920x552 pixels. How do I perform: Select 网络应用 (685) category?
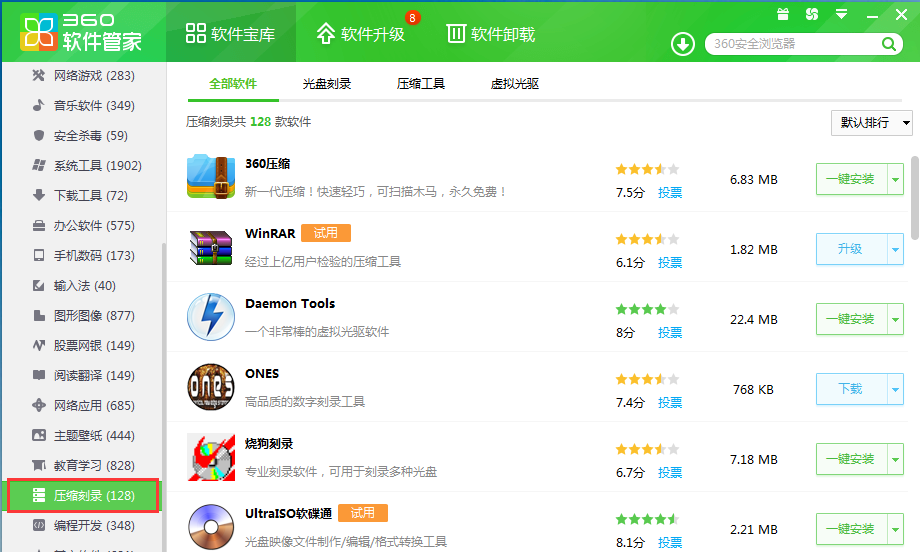[83, 405]
